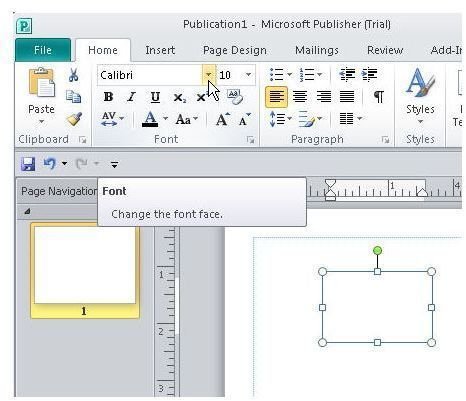Screen dimensions: 466x401
Task: Center align the text
Action: [x=300, y=97]
